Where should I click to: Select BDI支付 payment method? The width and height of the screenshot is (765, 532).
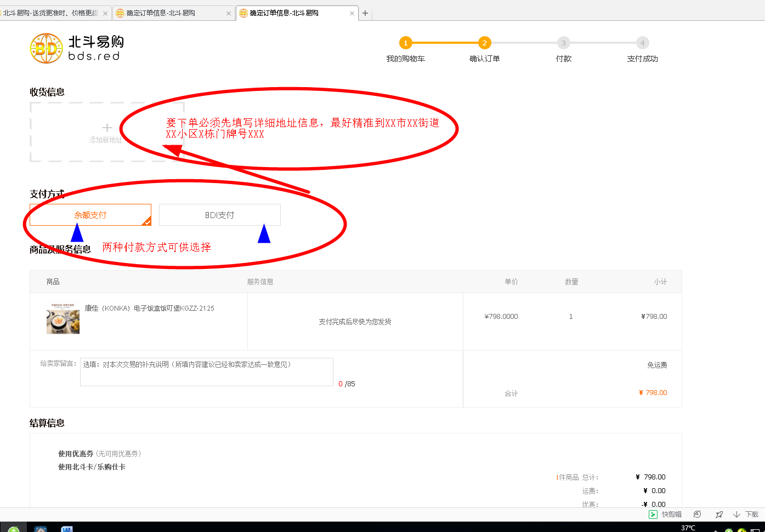[219, 215]
